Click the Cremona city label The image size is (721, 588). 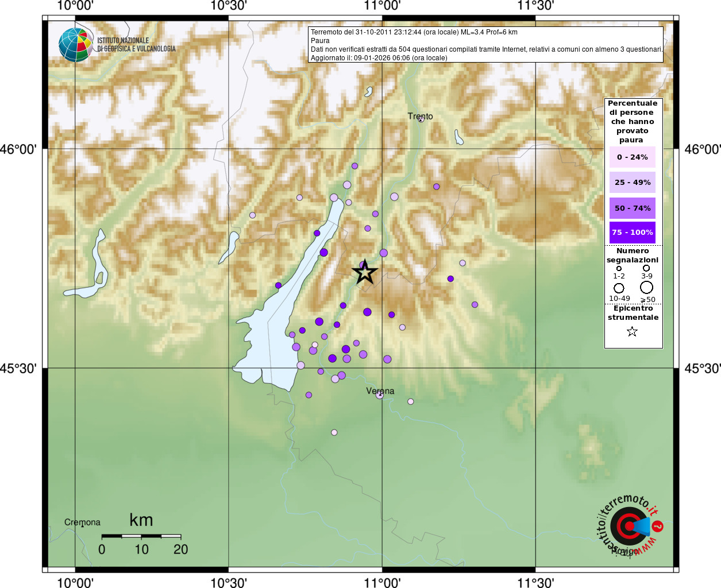82,522
